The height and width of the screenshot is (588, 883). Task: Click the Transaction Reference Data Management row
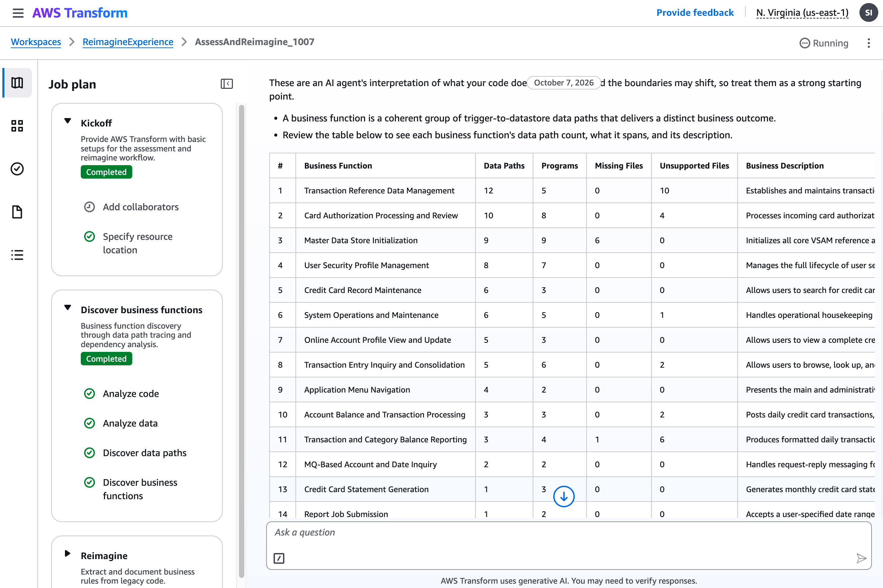point(572,190)
